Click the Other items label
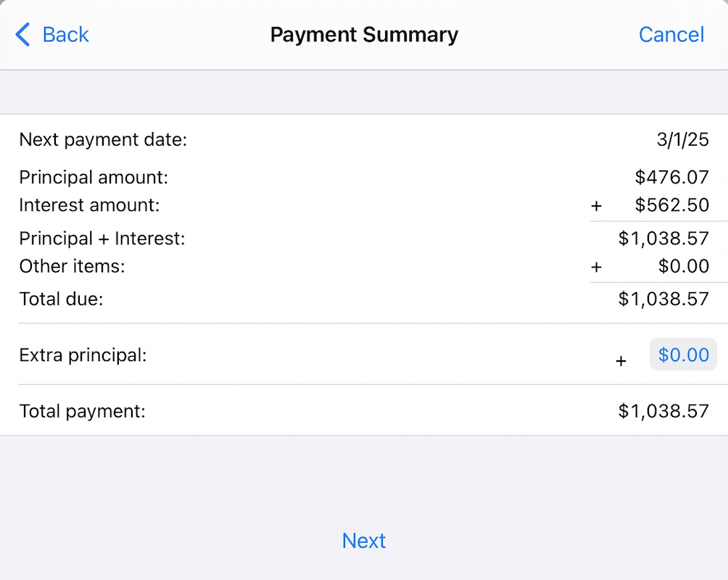728x580 pixels. click(72, 266)
